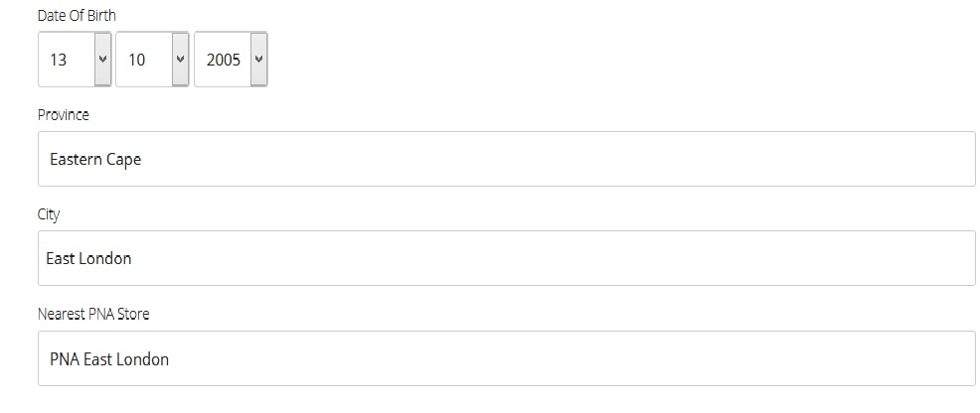Screen dimensions: 980x413
Task: Click the City label text
Action: click(x=49, y=214)
